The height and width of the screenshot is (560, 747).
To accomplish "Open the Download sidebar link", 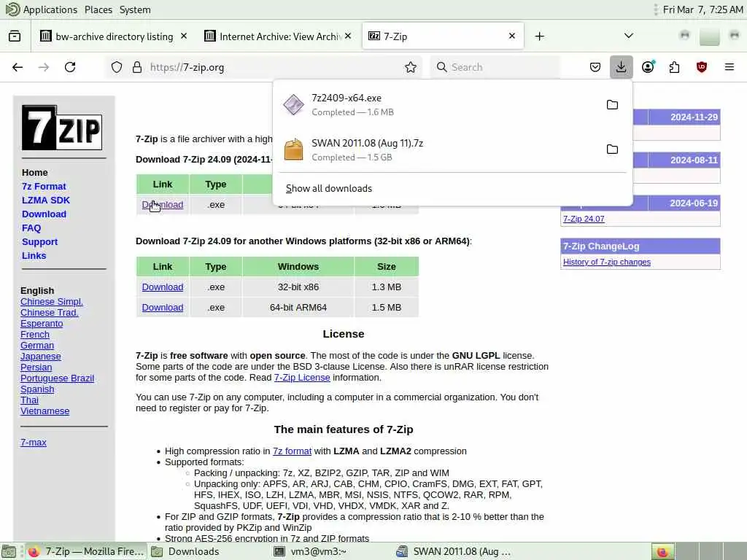I will pos(44,214).
